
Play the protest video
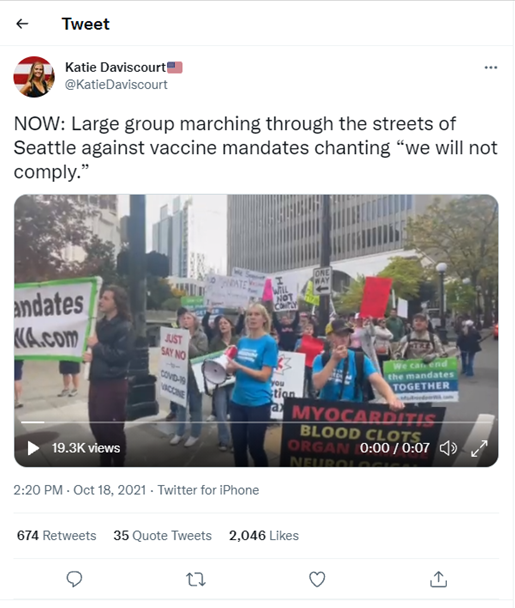pyautogui.click(x=33, y=448)
